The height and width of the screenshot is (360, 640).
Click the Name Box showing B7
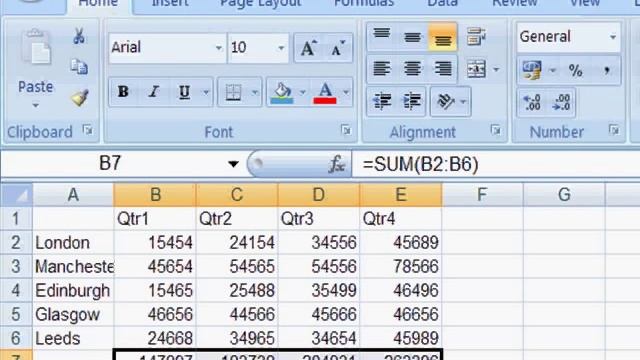(x=110, y=164)
